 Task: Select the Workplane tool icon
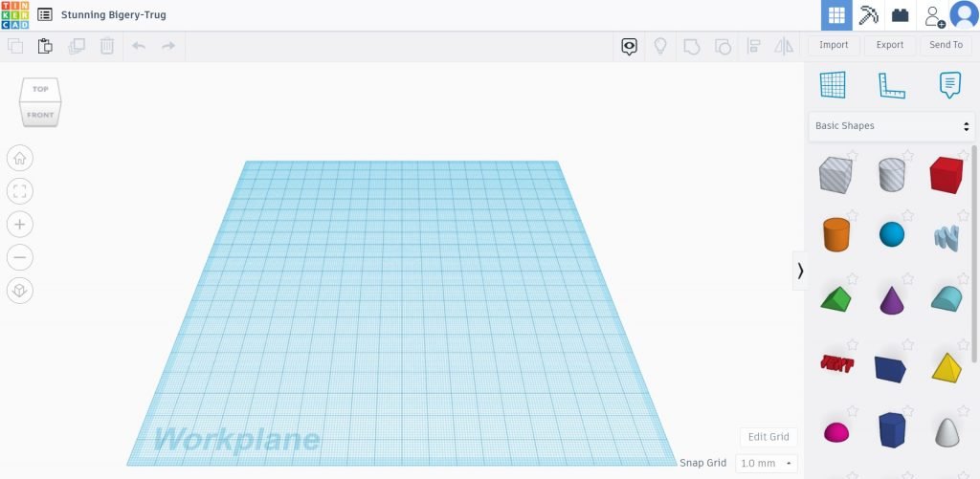click(x=833, y=85)
